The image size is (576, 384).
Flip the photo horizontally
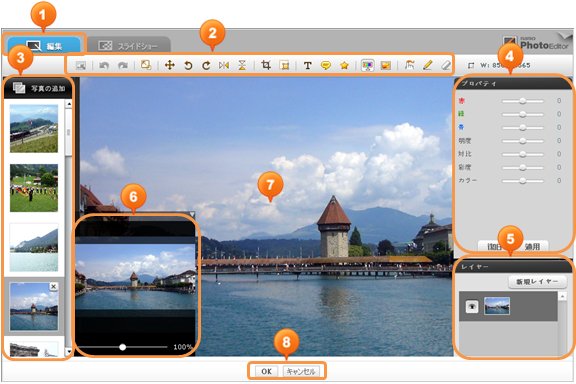[224, 65]
